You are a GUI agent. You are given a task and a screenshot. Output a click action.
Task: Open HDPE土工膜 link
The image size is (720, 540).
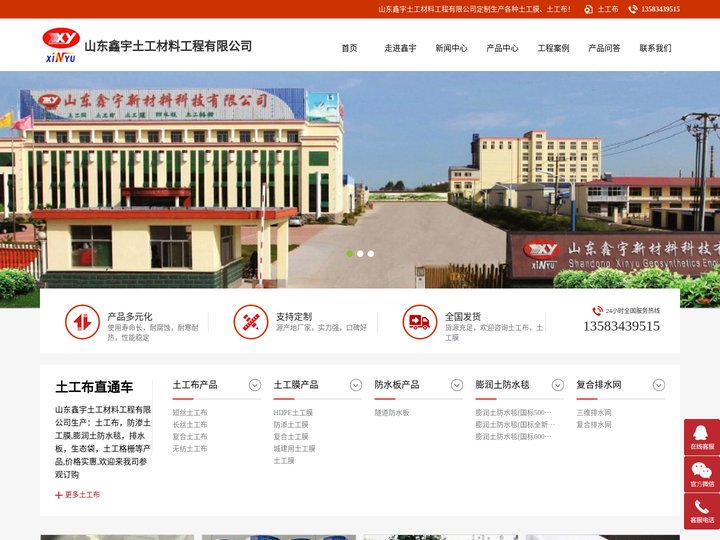click(293, 412)
